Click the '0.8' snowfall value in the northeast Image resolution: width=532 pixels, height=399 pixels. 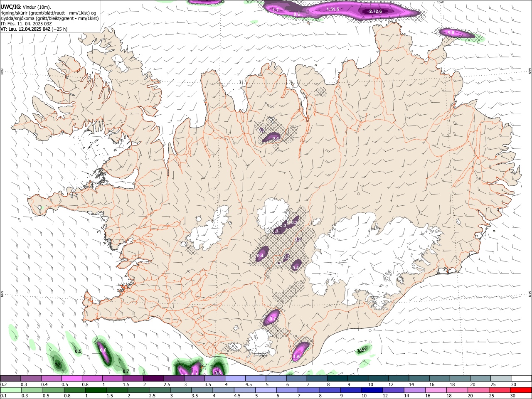(x=451, y=32)
